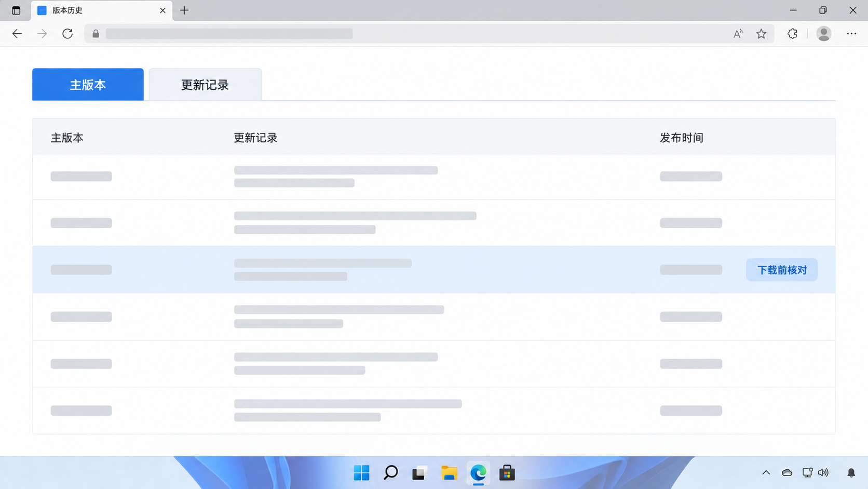The width and height of the screenshot is (868, 489).
Task: Open browser settings and more menu
Action: 851,34
